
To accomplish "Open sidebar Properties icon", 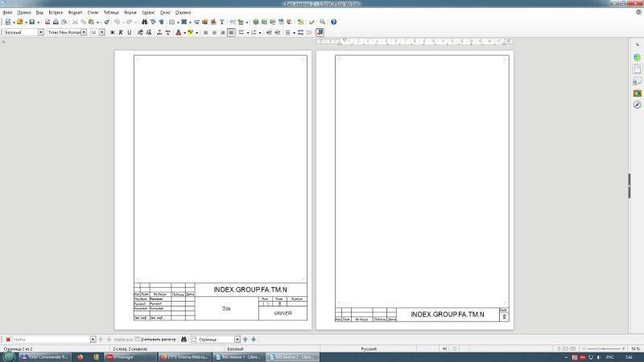I will tap(637, 57).
